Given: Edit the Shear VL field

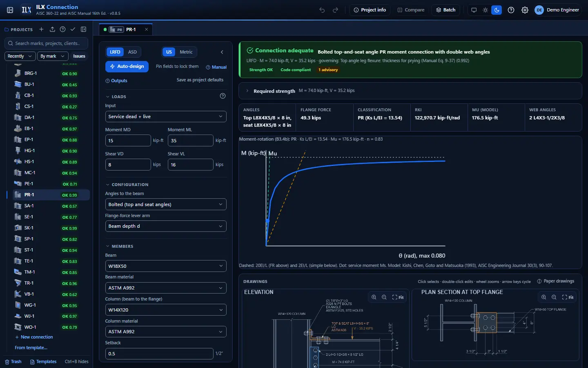Looking at the screenshot, I should click(x=191, y=164).
